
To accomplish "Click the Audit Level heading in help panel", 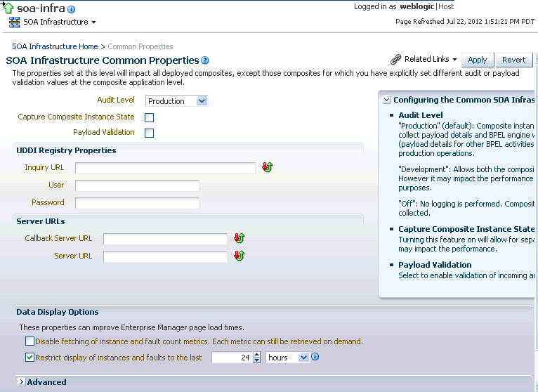I will 421,115.
